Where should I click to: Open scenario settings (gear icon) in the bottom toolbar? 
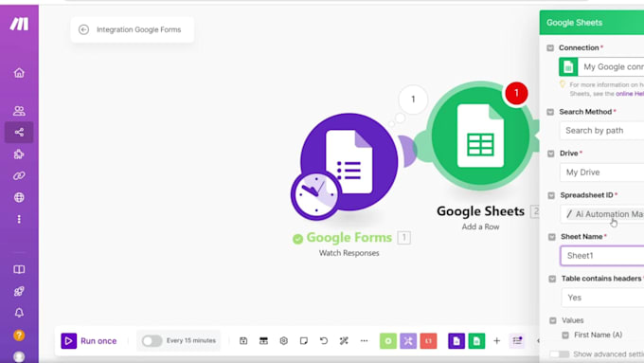284,341
